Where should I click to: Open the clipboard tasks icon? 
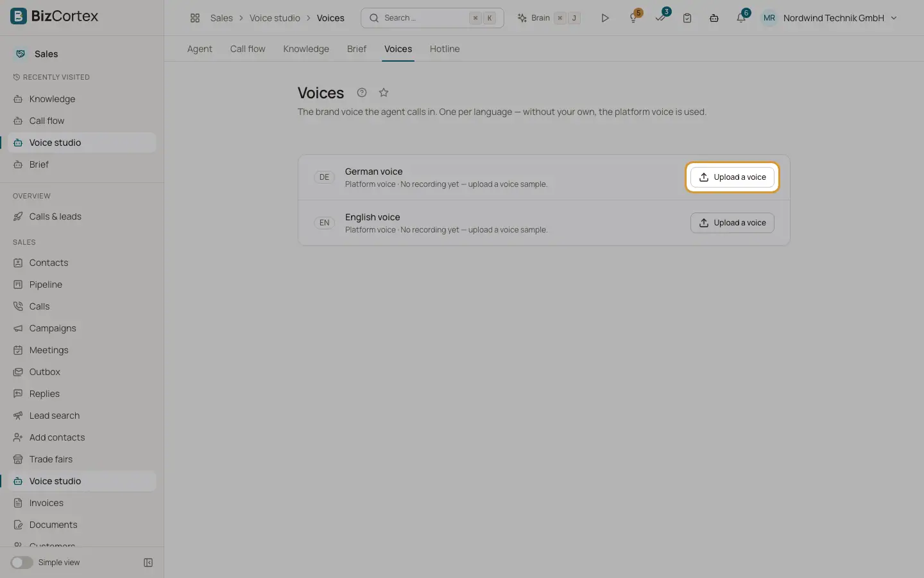click(x=687, y=18)
